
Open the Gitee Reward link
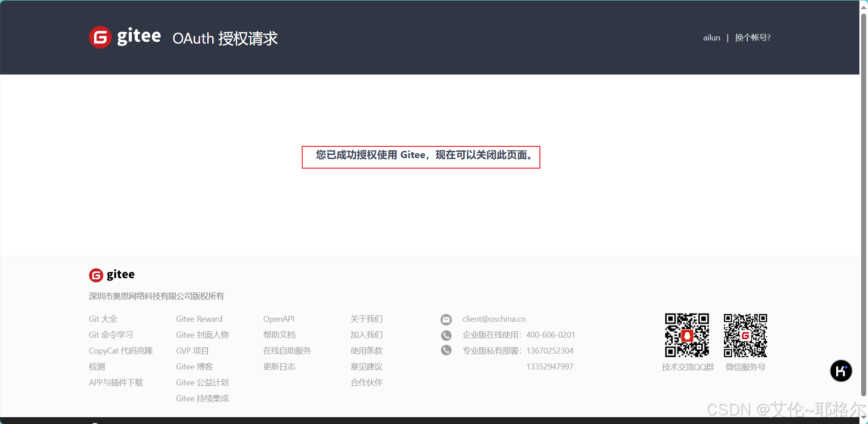(200, 319)
